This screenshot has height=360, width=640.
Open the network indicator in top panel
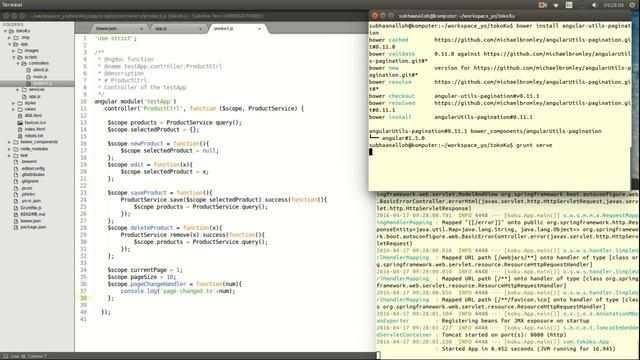(x=556, y=5)
